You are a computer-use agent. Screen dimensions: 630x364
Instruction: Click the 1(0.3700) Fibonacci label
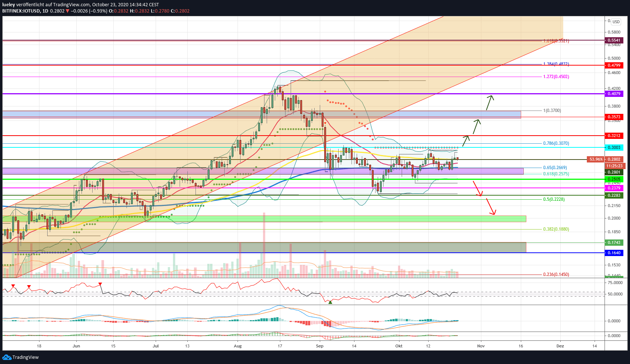[x=552, y=111]
